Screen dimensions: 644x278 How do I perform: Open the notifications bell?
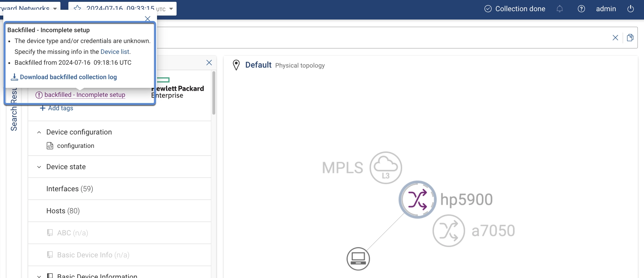[x=560, y=9]
